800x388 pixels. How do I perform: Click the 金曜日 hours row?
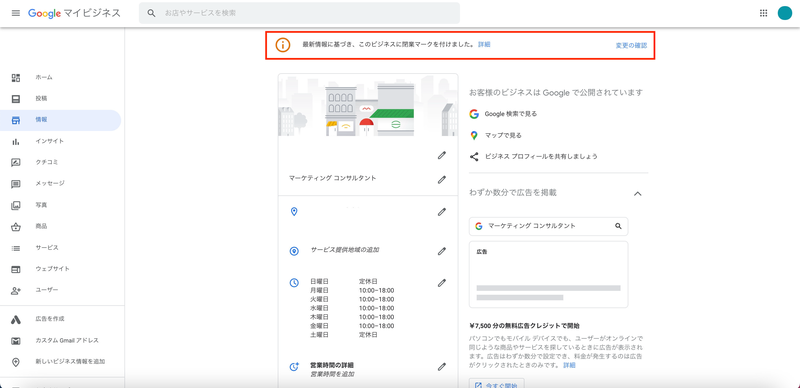click(x=352, y=326)
